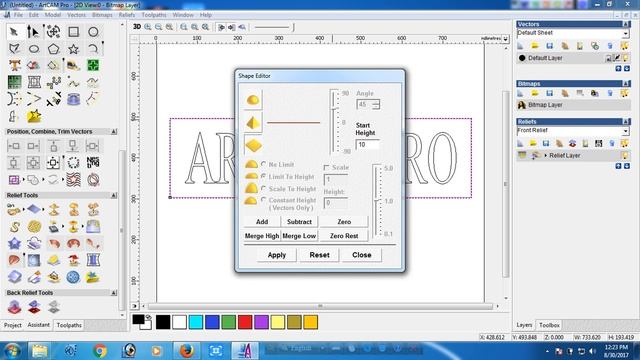Click the Start Height input field
Image resolution: width=640 pixels, height=360 pixels.
coord(367,144)
